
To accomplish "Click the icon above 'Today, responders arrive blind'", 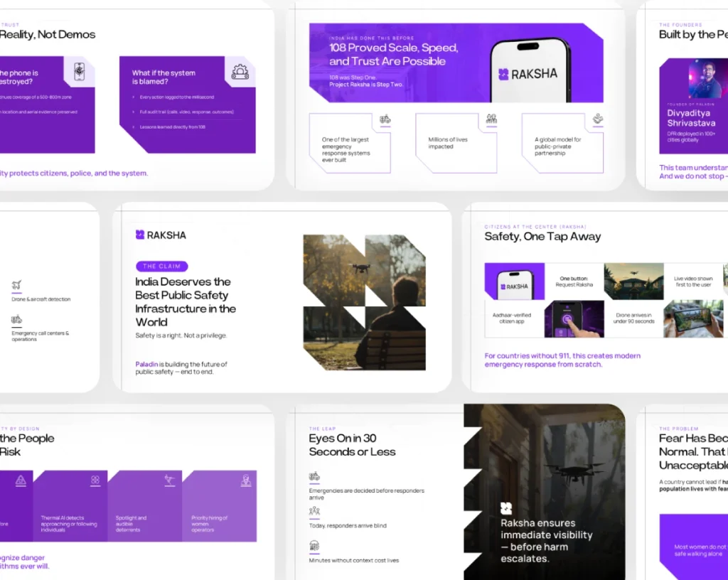I will pos(314,511).
